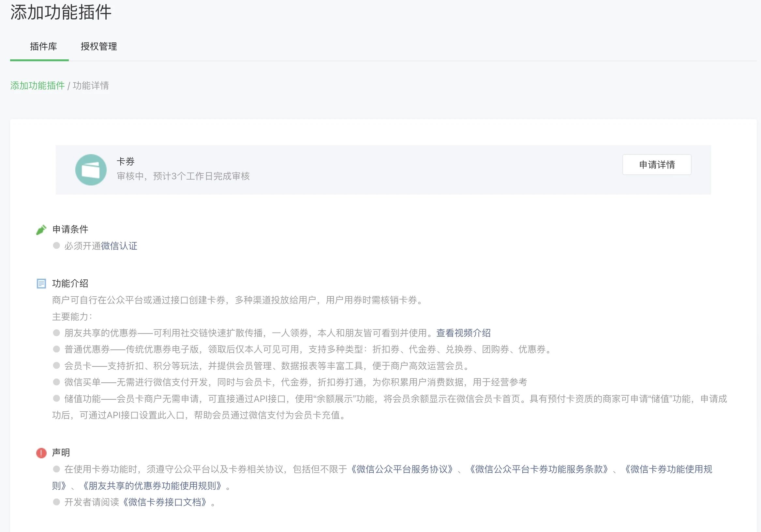The width and height of the screenshot is (761, 532).
Task: Click the pen icon beside 申请条件
Action: coord(41,229)
